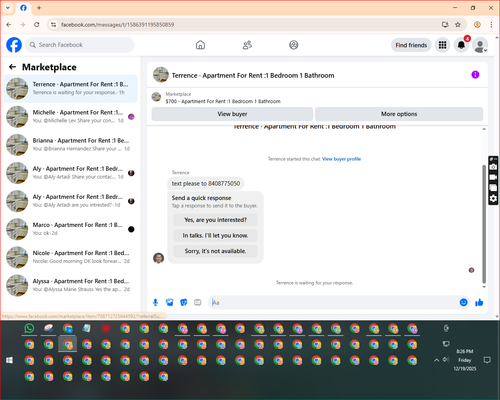Screen dimensions: 500x400
Task: Open the Brianna conversation
Action: (x=70, y=145)
